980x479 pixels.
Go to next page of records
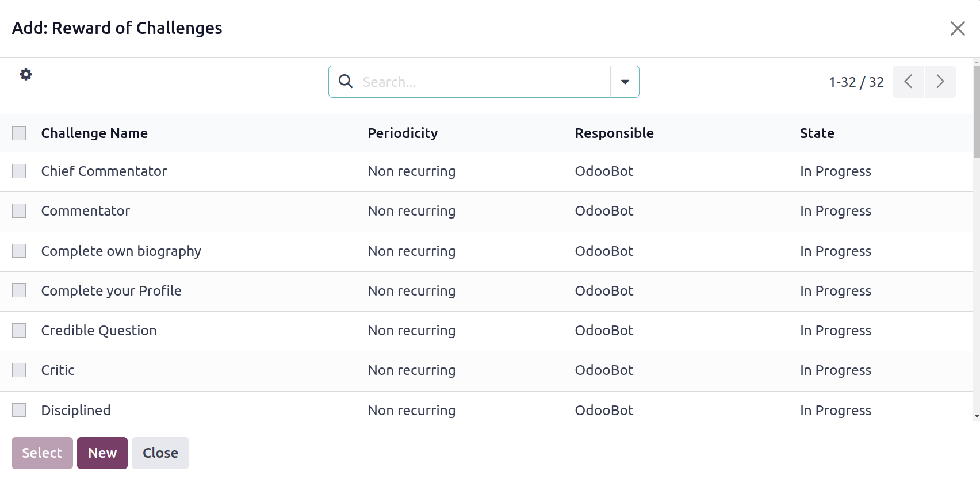940,82
